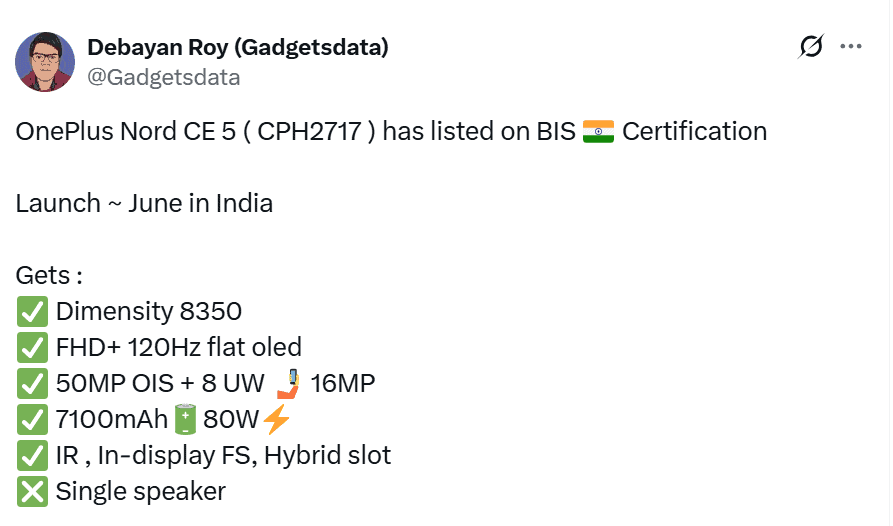
Task: Click the "Gets :" text line
Action: pos(49,275)
